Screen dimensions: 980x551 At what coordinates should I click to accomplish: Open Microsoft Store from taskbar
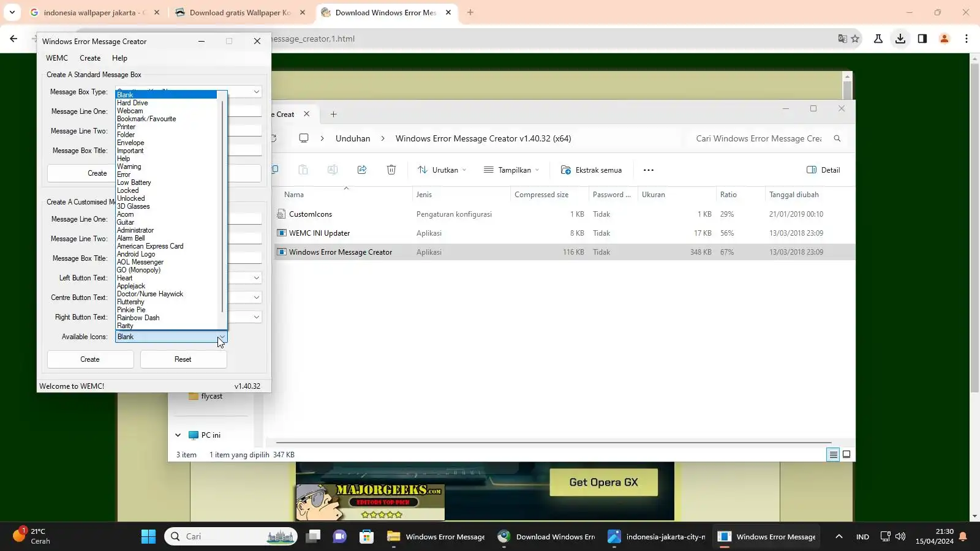[x=366, y=537]
